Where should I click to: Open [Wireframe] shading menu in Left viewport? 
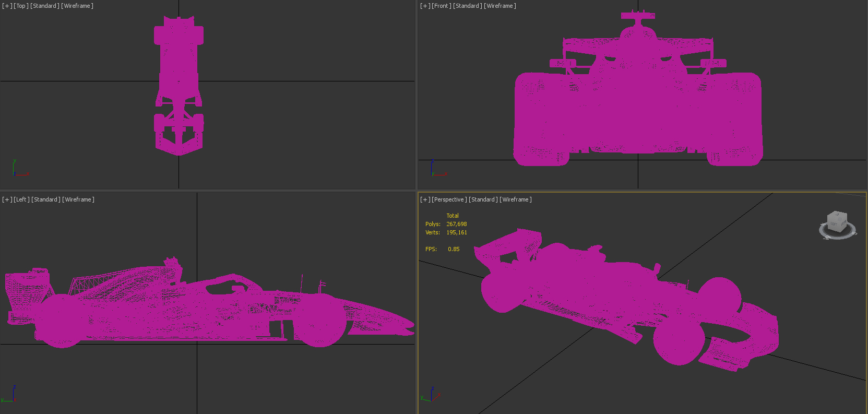pos(78,199)
